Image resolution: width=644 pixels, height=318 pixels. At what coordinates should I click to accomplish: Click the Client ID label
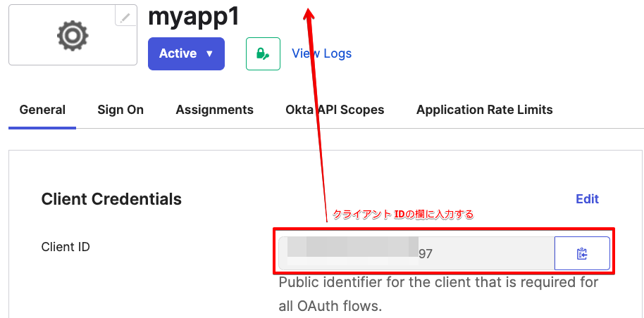66,247
